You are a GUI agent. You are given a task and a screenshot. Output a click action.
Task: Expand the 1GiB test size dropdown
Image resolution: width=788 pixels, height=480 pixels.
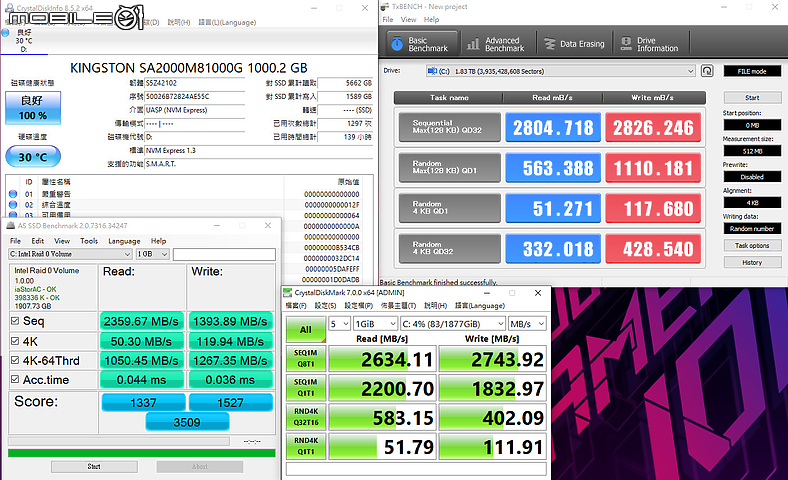(x=375, y=324)
